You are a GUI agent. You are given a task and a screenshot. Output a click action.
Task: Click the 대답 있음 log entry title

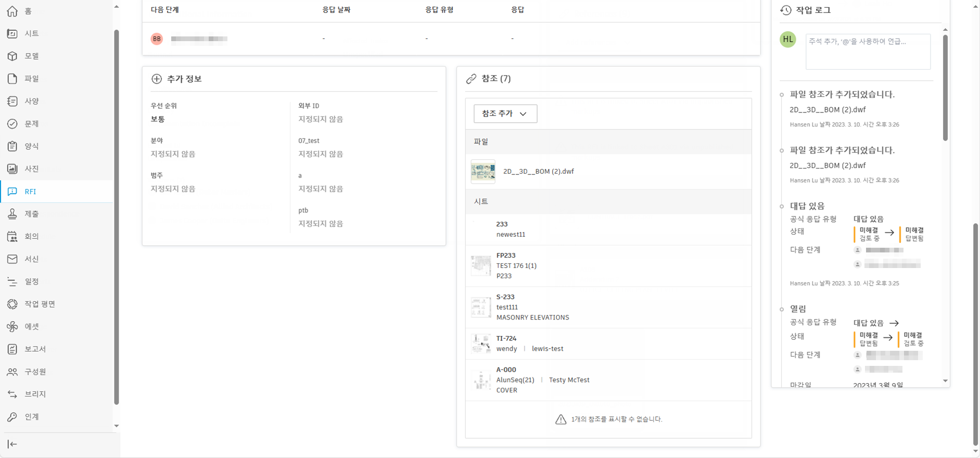click(x=807, y=206)
